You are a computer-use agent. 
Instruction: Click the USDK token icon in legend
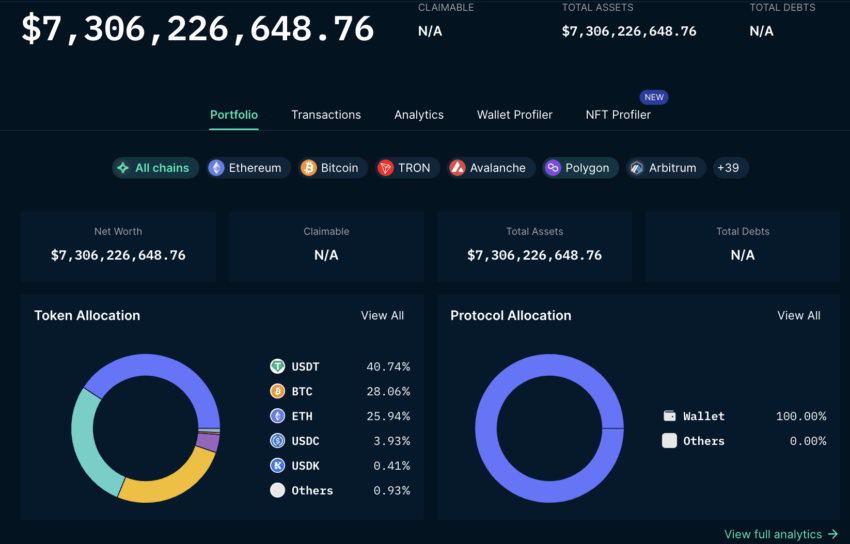pos(277,466)
